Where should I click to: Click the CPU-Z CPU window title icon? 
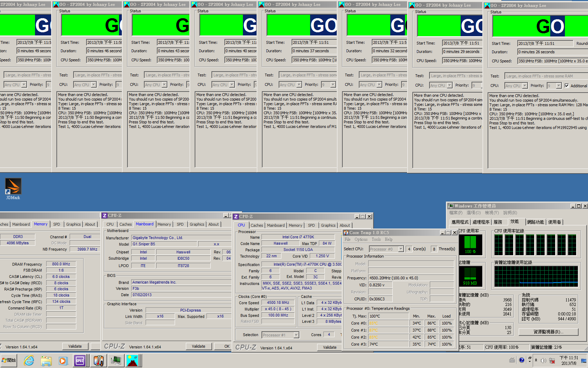tap(236, 217)
